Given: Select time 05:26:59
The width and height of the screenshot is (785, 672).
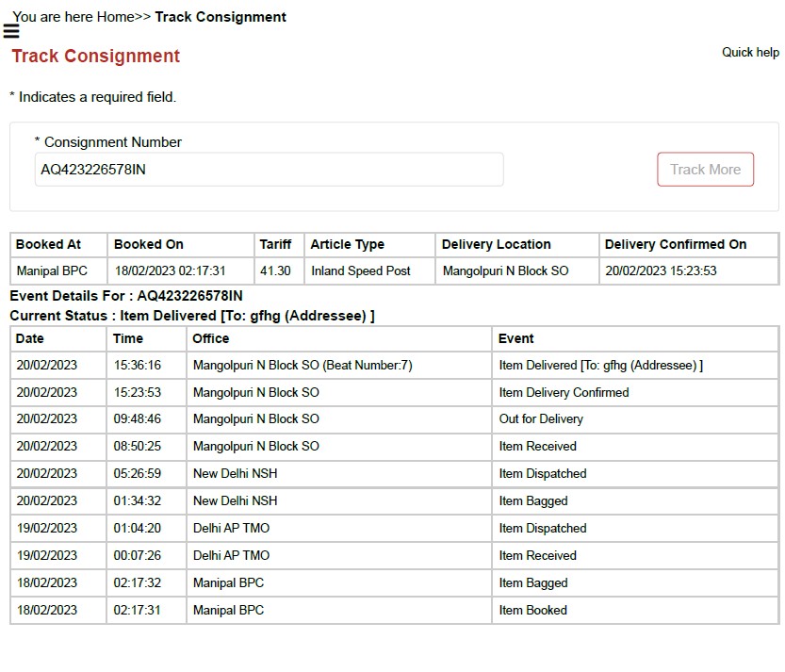Looking at the screenshot, I should pyautogui.click(x=138, y=473).
